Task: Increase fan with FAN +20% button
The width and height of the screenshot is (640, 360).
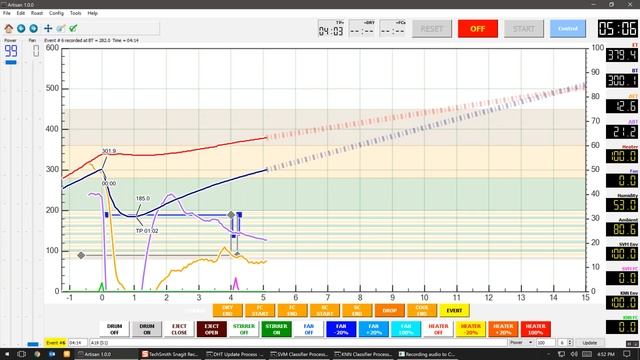Action: tap(373, 329)
